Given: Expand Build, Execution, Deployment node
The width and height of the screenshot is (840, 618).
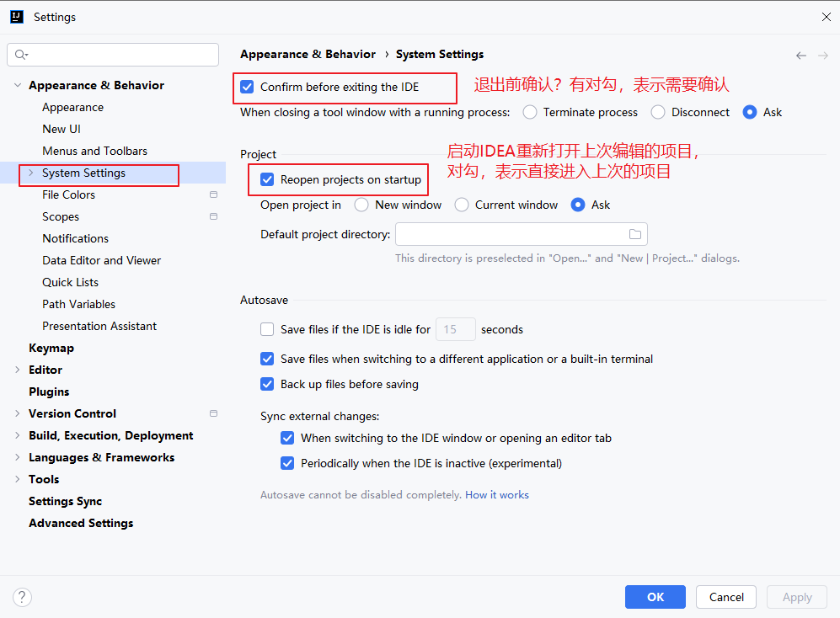Looking at the screenshot, I should [17, 435].
